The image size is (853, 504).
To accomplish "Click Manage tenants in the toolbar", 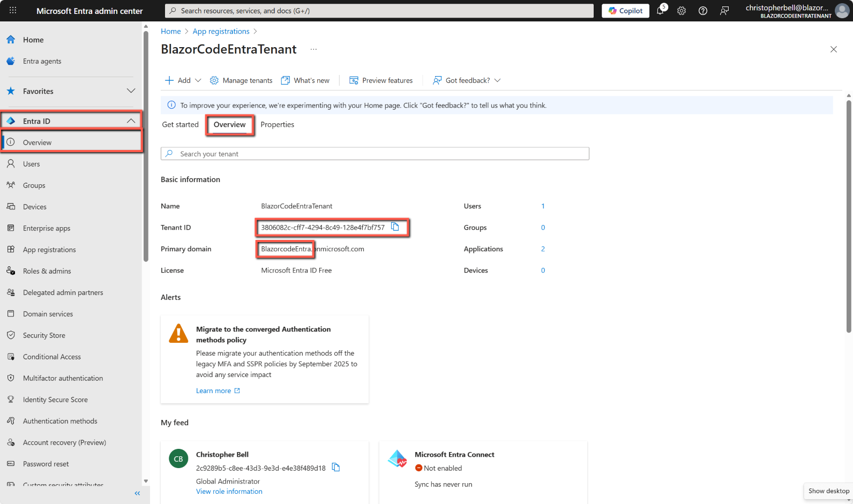I will [241, 80].
